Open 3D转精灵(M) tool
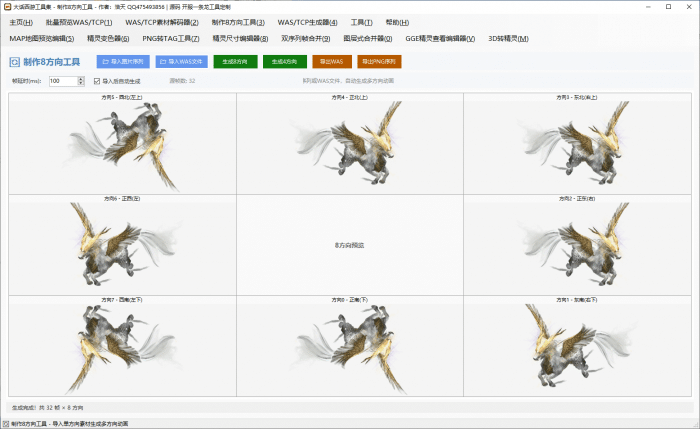The height and width of the screenshot is (429, 700). (x=508, y=39)
